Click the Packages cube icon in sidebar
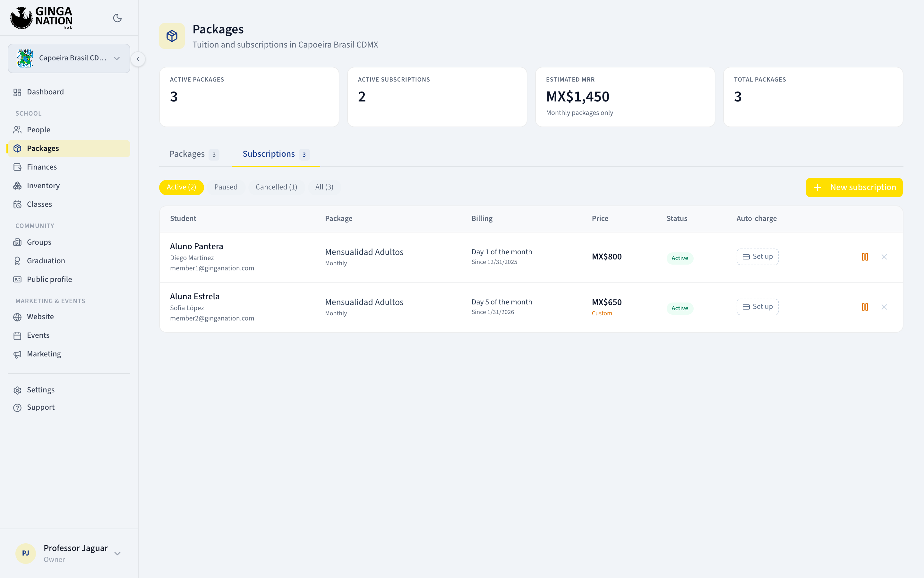This screenshot has height=578, width=924. (18, 148)
